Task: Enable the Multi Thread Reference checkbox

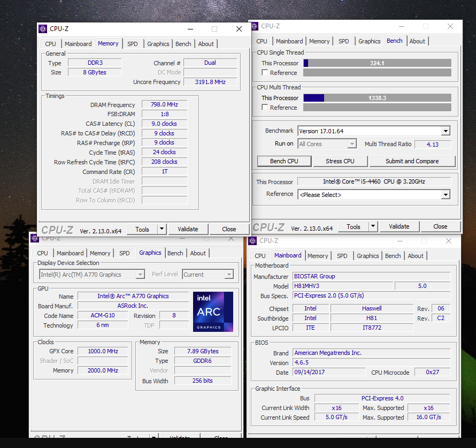Action: [265, 107]
